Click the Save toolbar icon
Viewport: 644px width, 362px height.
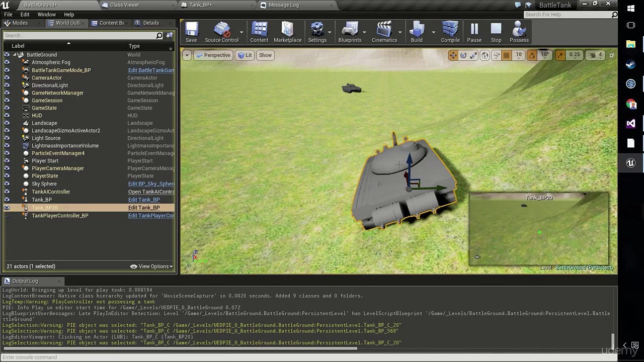[x=191, y=33]
